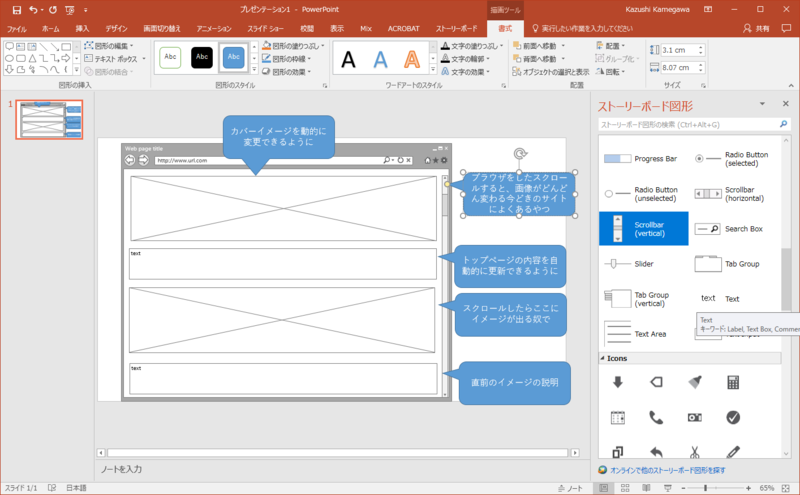Open 図形の塗りつぶし (shape fill) dropdown
The height and width of the screenshot is (495, 800).
click(x=293, y=46)
